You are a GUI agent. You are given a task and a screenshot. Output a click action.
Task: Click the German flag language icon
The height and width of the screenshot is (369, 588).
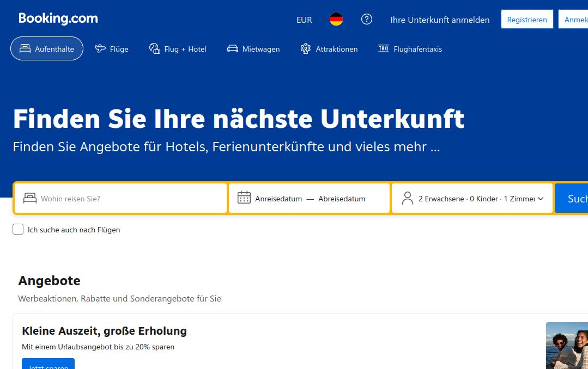[336, 19]
